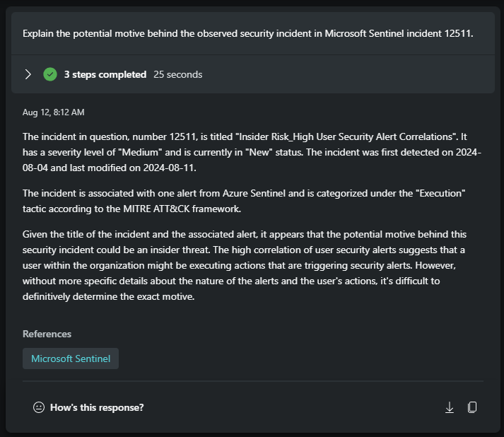
Task: Click the neutral face feedback icon
Action: coord(39,407)
